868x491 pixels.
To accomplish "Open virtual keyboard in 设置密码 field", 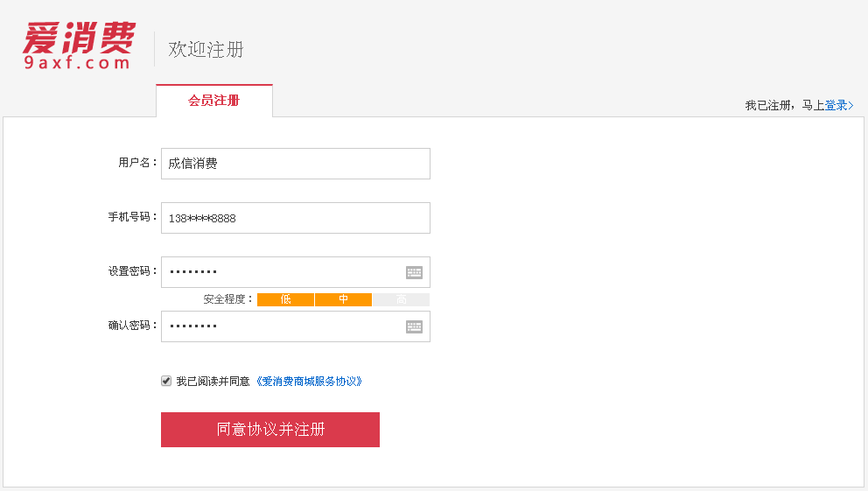I will coord(414,272).
